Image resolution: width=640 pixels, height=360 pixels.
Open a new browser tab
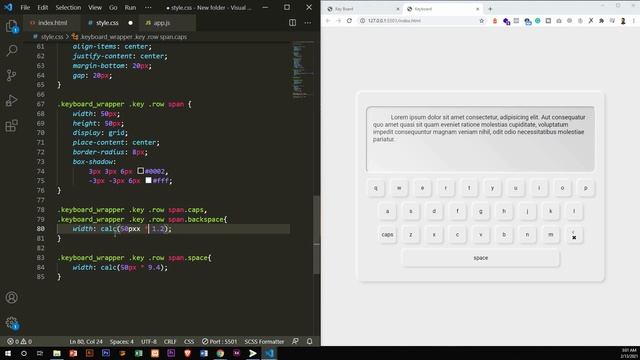click(x=490, y=9)
